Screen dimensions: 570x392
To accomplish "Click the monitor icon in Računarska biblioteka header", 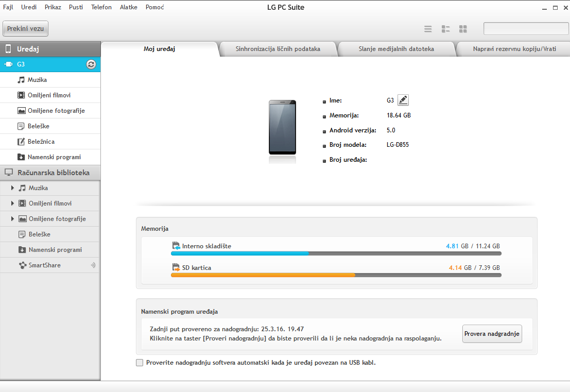I will click(9, 173).
